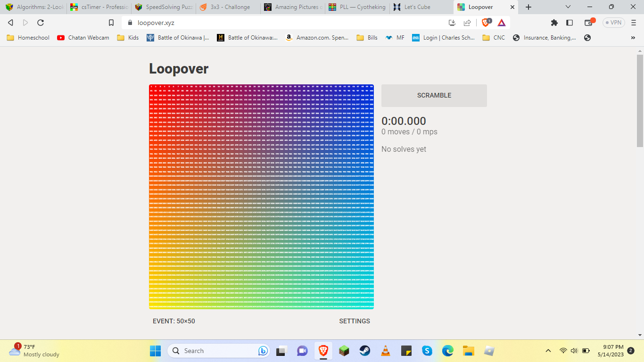Screen dimensions: 644x362
Task: Click the taskbar Search box
Action: pyautogui.click(x=218, y=351)
